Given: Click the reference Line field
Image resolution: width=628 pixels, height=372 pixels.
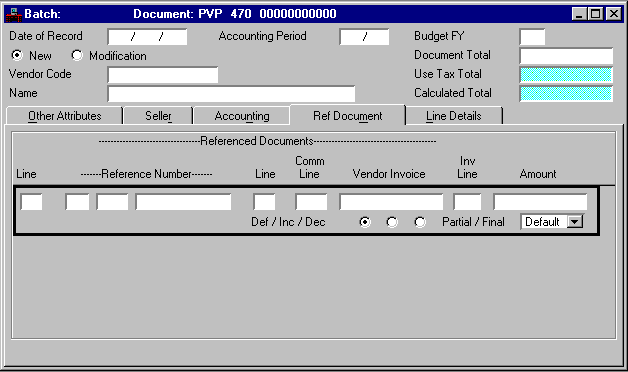Looking at the screenshot, I should point(264,202).
